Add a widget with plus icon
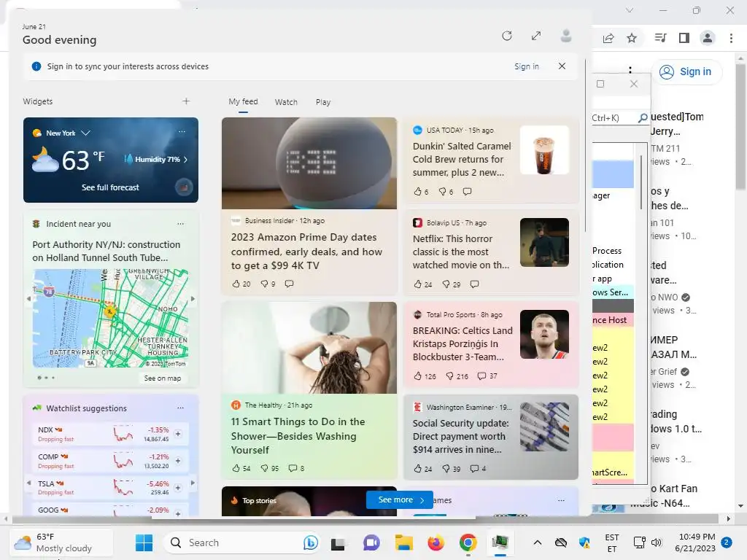This screenshot has height=560, width=747. [x=186, y=101]
